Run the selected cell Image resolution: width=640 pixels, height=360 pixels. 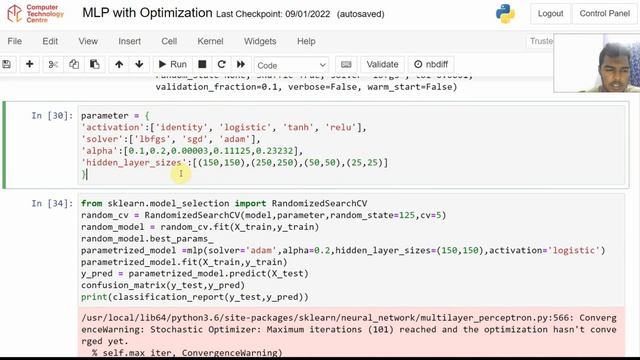[172, 64]
